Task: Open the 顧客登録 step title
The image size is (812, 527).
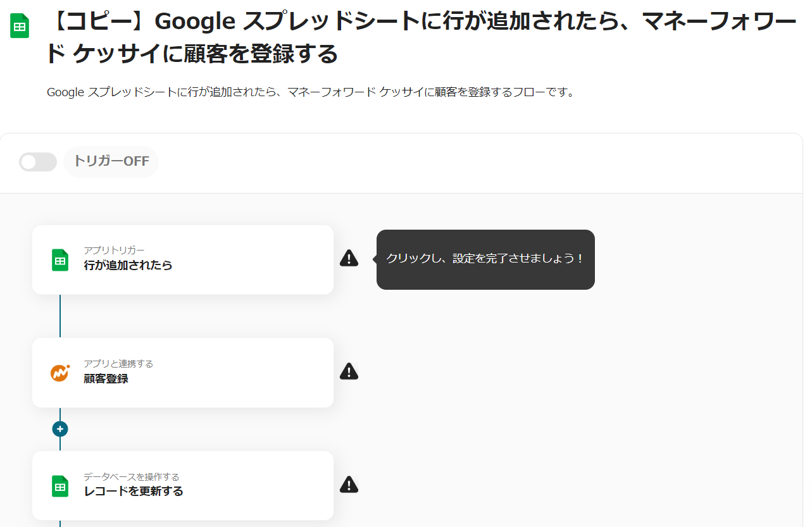Action: (x=106, y=379)
